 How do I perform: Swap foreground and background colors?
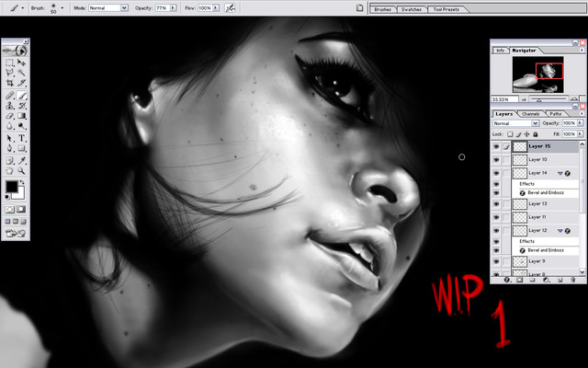[22, 182]
